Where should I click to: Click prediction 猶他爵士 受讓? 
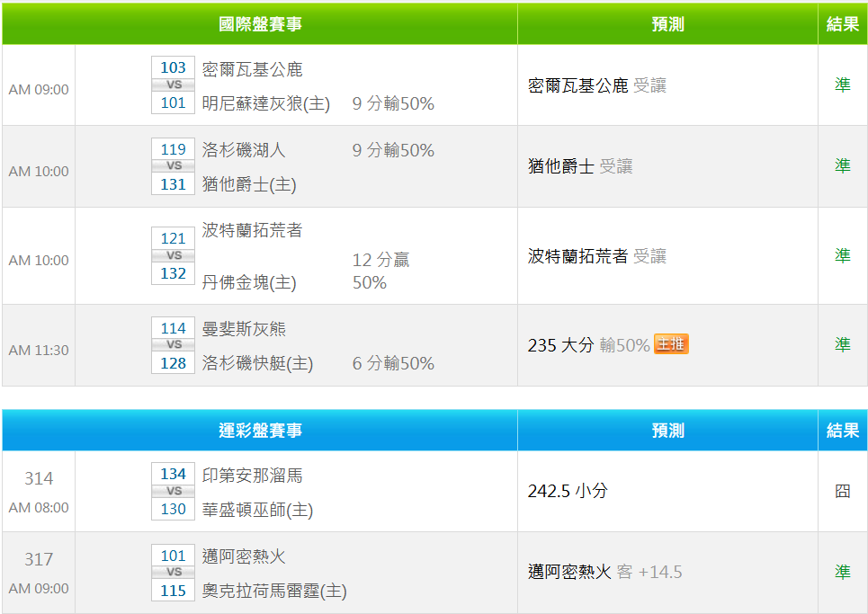(x=580, y=166)
